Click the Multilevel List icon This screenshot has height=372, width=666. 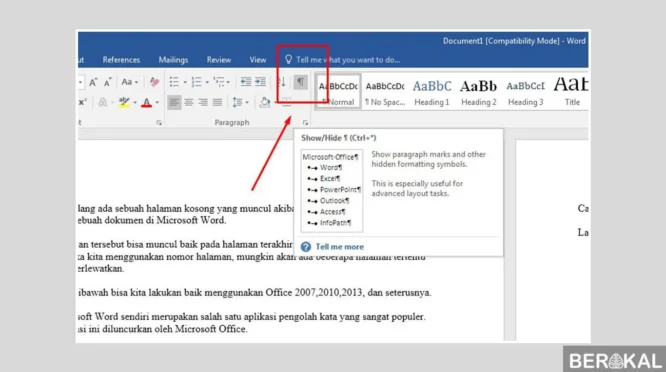click(219, 82)
